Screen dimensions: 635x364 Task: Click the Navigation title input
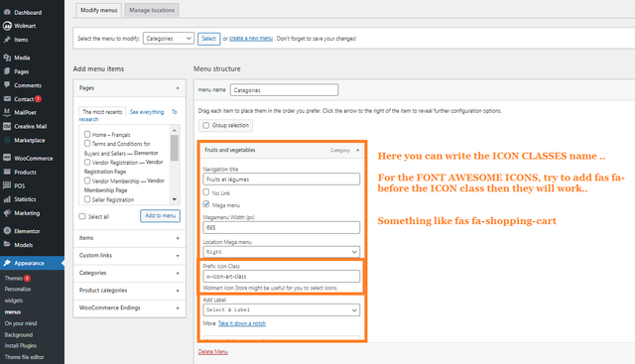281,179
